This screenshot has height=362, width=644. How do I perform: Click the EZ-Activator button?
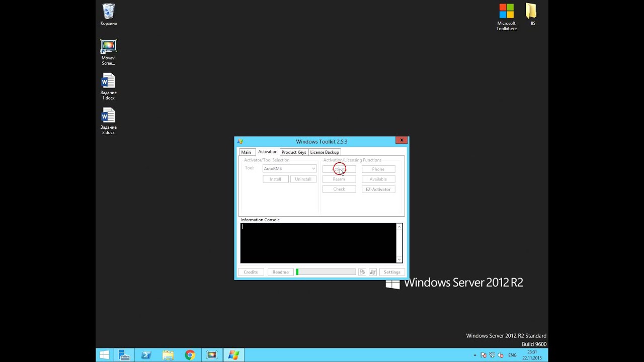[x=378, y=189]
